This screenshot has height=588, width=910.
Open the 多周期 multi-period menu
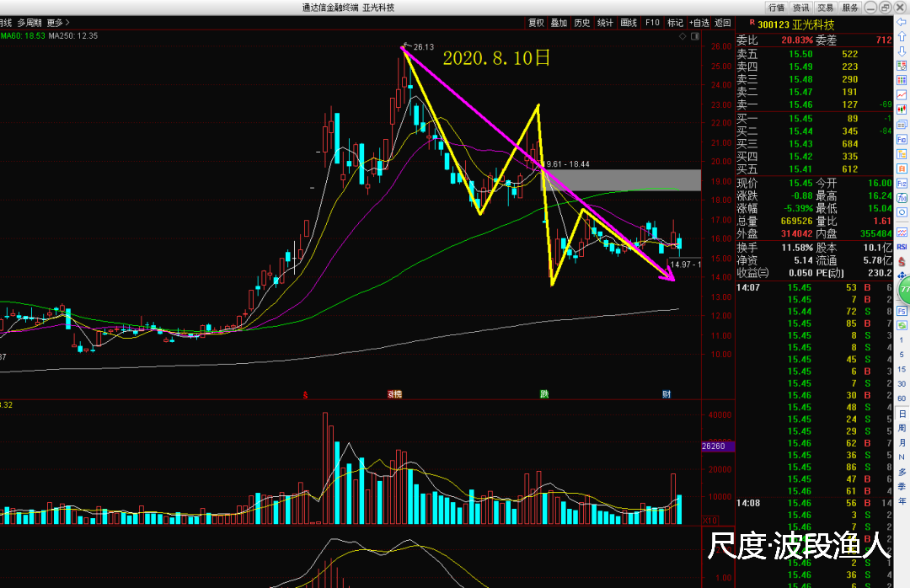click(29, 23)
